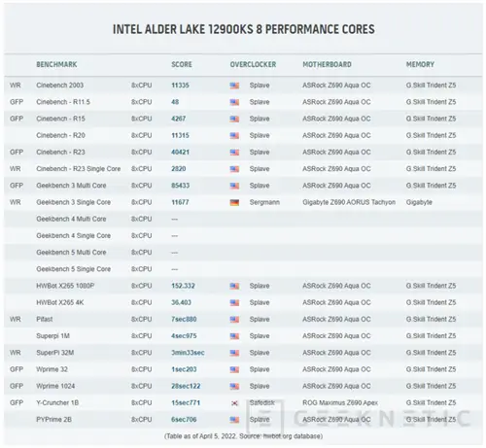Viewport: 486px width, 448px height.
Task: Click G.Skill Trident Z5 in the Cinebench R23 row
Action: [x=431, y=152]
